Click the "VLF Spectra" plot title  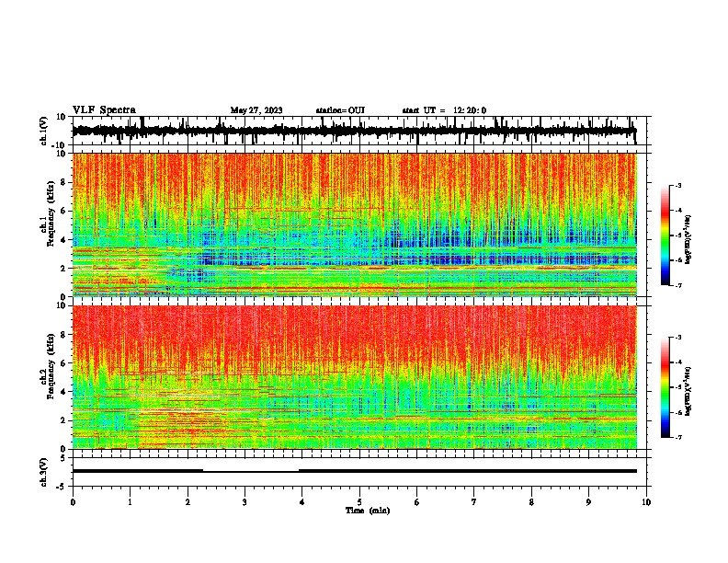coord(104,110)
